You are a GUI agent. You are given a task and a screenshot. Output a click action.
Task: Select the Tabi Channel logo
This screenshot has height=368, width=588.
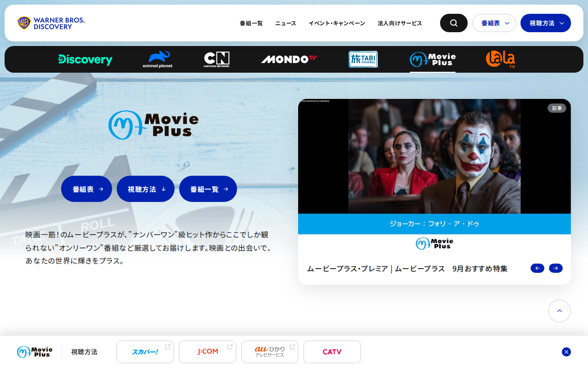pos(363,59)
